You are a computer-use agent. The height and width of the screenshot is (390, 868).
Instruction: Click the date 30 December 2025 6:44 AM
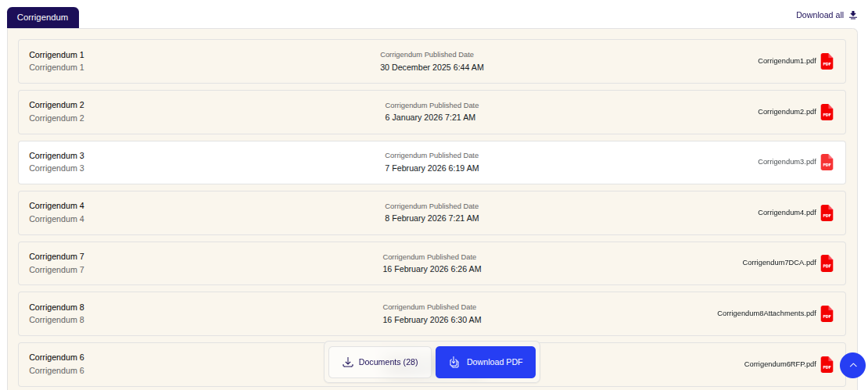[432, 67]
